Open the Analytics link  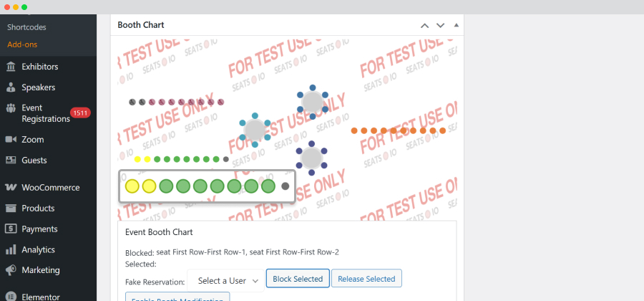point(38,249)
